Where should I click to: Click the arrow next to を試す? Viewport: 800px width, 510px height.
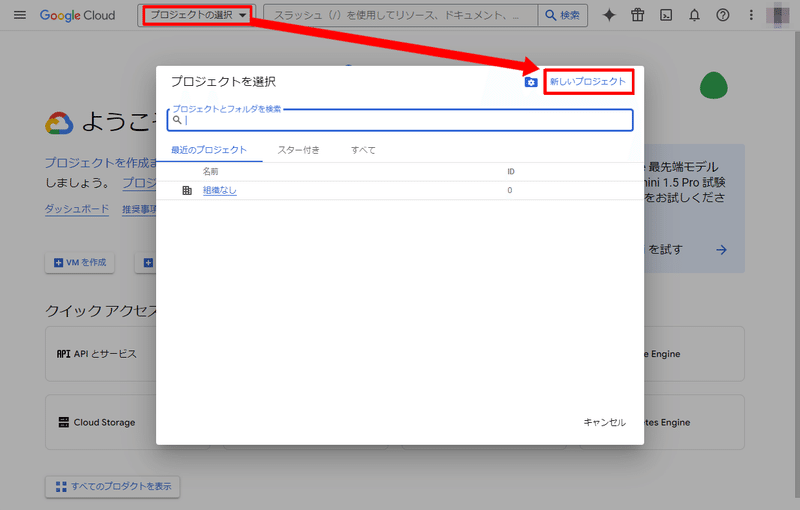coord(721,250)
